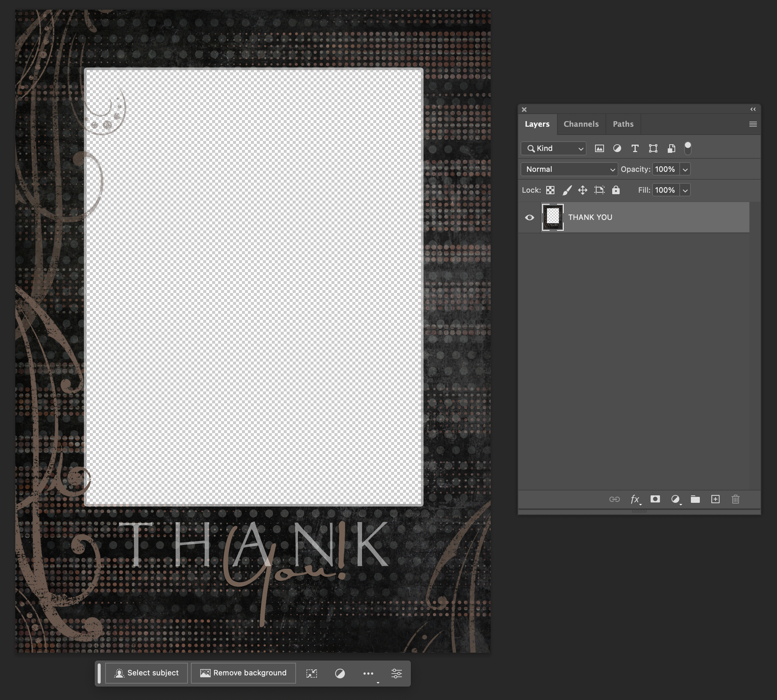This screenshot has width=777, height=700.
Task: Toggle lock transparent pixels
Action: (550, 190)
